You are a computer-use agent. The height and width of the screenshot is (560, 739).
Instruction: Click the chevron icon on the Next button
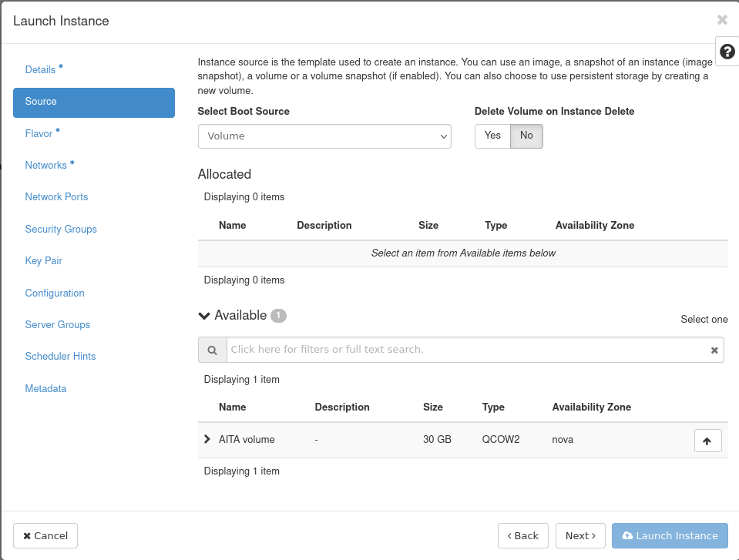click(x=593, y=535)
